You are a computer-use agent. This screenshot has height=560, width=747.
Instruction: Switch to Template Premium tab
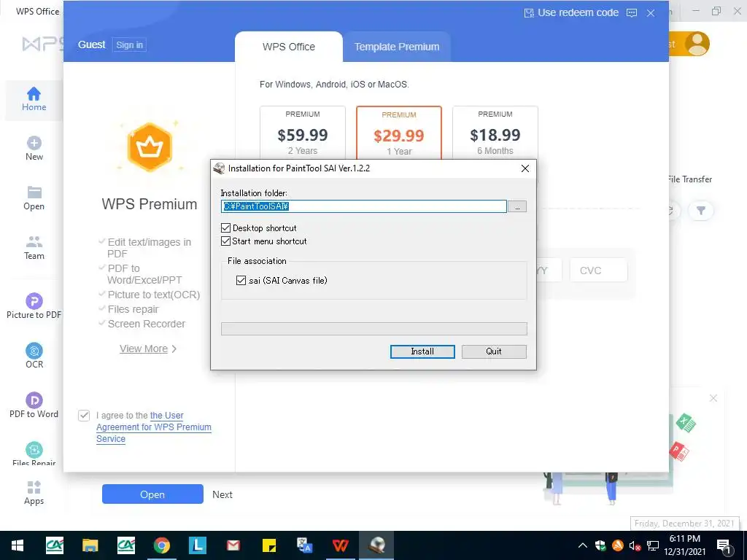pyautogui.click(x=397, y=47)
